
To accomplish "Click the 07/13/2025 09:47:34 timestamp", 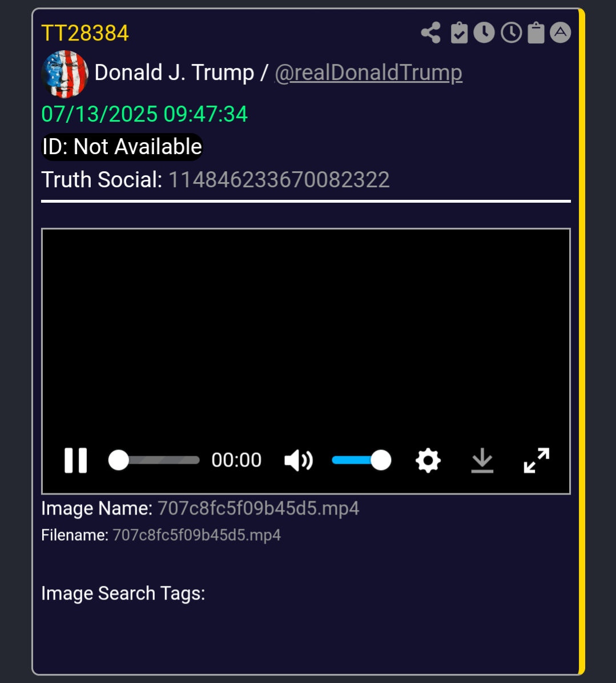I will point(144,114).
